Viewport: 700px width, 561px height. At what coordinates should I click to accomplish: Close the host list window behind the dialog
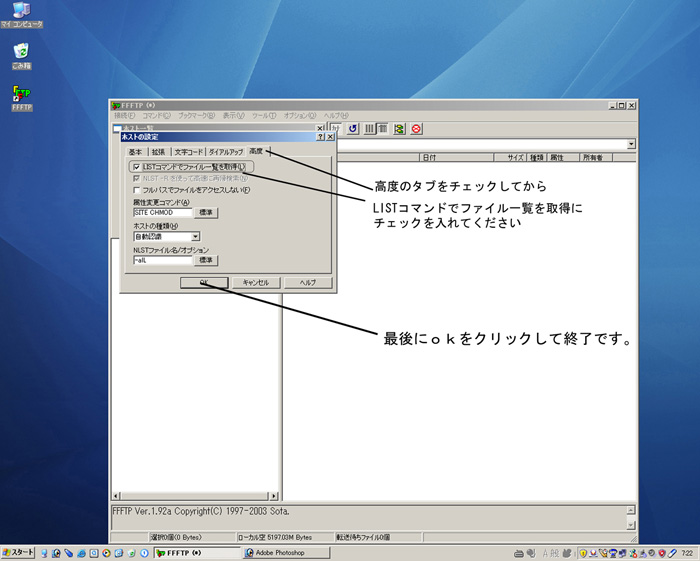pos(320,129)
